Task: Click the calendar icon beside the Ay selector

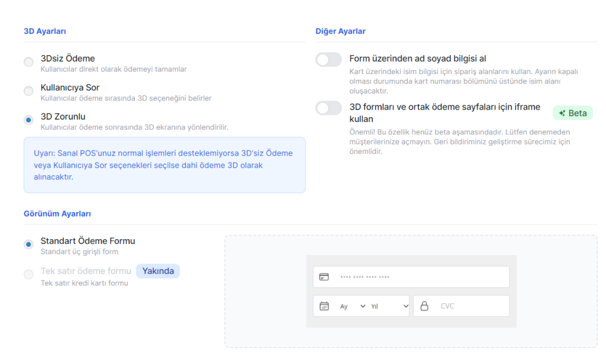Action: [324, 306]
